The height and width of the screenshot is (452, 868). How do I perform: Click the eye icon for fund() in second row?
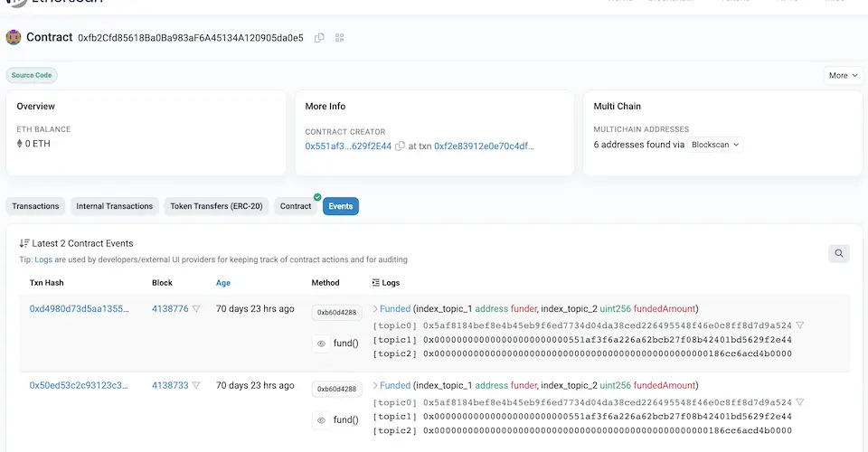pos(321,420)
